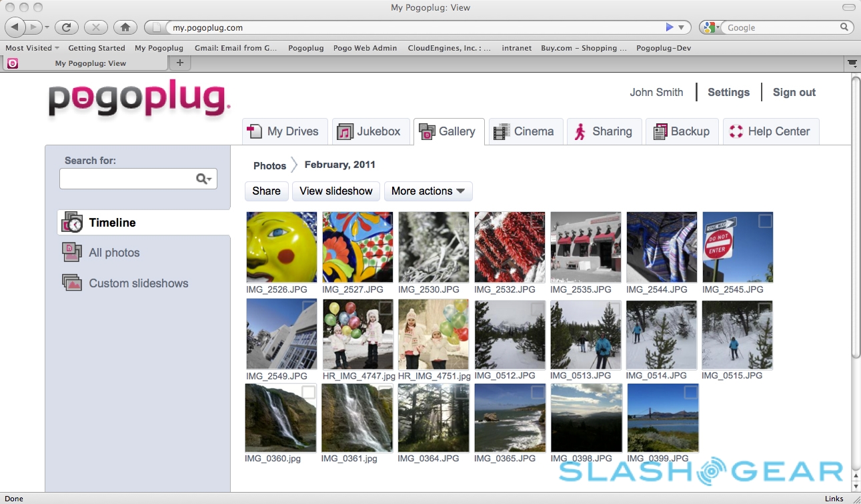The image size is (861, 504).
Task: Click the Help Center lifesaver icon
Action: coord(736,131)
